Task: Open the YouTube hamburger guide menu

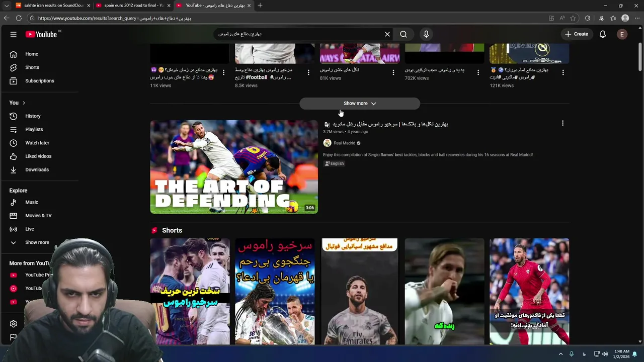Action: [14, 34]
